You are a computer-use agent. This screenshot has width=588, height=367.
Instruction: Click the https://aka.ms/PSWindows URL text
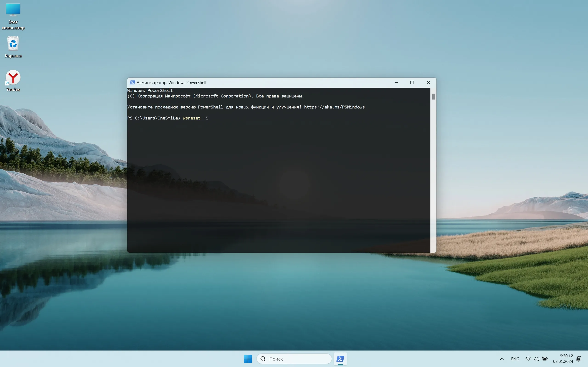334,107
